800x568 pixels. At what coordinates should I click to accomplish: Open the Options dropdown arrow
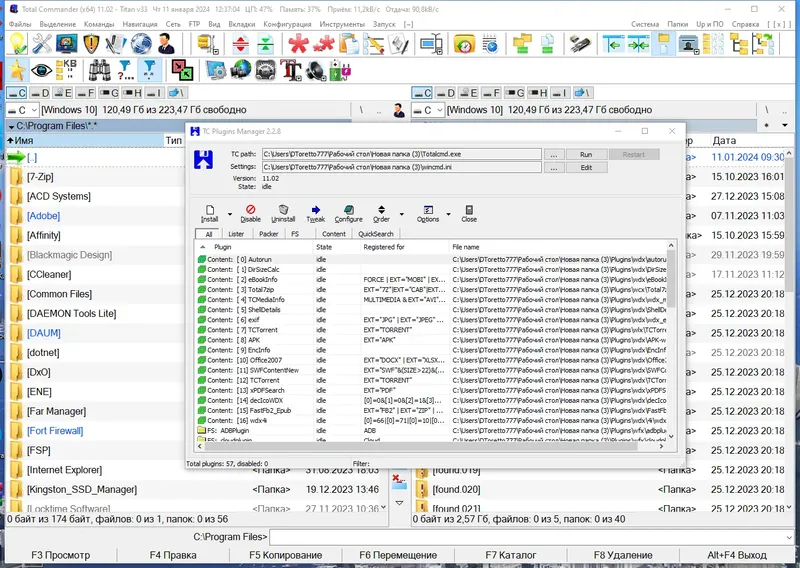click(x=448, y=214)
